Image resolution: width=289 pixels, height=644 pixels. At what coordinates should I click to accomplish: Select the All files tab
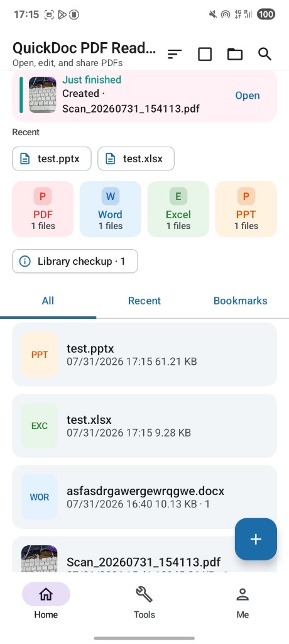[48, 301]
